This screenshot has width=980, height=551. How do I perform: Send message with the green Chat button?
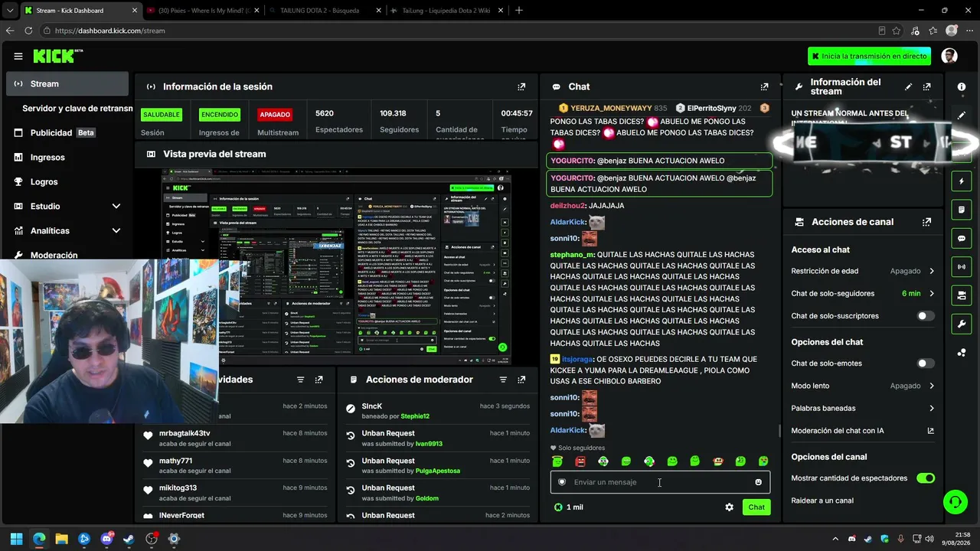756,507
